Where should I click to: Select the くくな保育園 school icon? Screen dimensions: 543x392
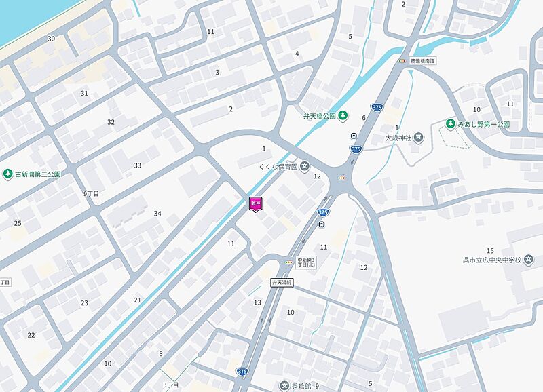(x=305, y=166)
